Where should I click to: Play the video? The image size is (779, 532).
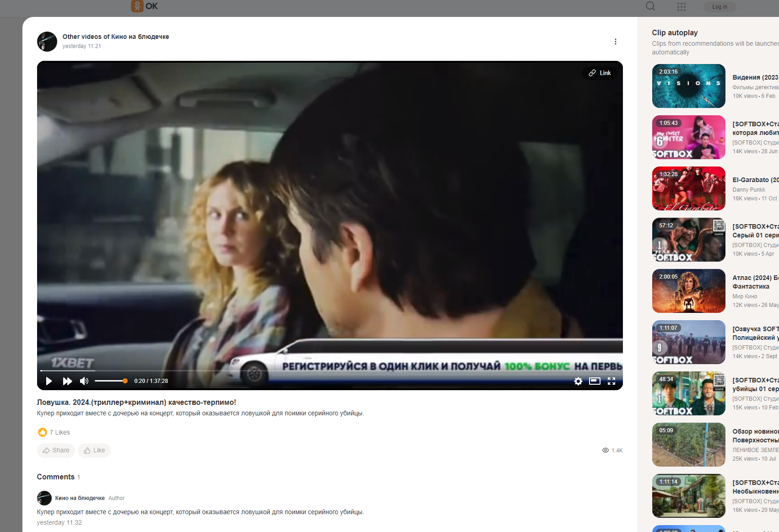[49, 381]
